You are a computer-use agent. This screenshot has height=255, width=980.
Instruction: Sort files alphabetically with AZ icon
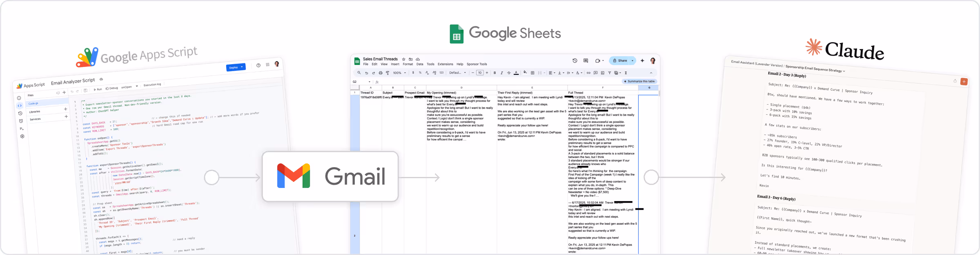(x=58, y=93)
